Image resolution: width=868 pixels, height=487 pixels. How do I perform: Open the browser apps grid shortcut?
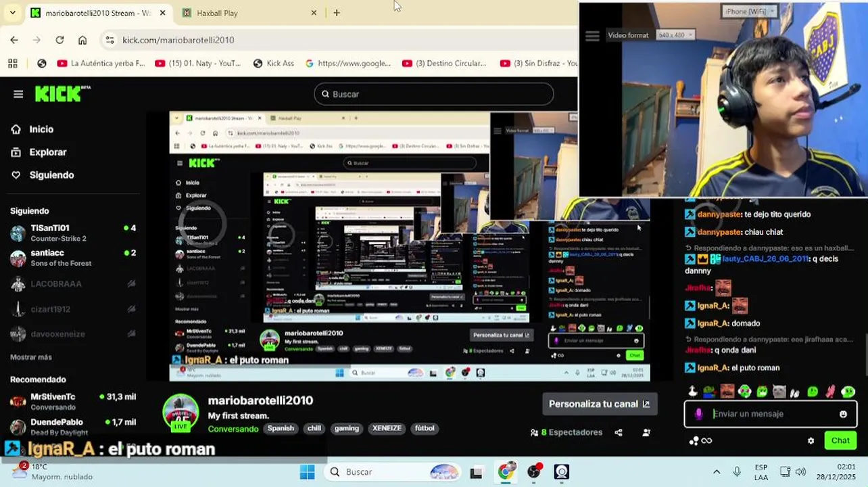coord(13,64)
